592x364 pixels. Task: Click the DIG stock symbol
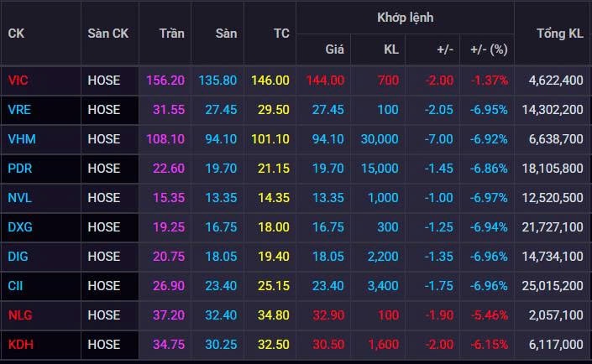(x=18, y=257)
